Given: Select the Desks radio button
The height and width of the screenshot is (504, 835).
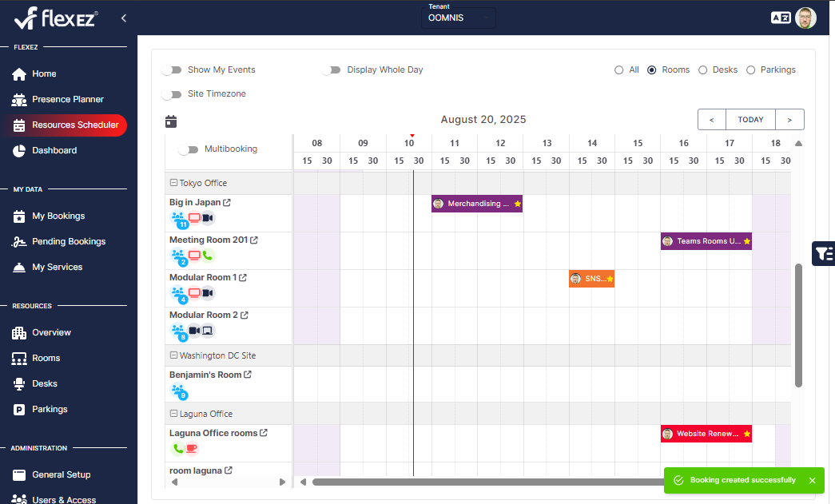Looking at the screenshot, I should tap(702, 69).
